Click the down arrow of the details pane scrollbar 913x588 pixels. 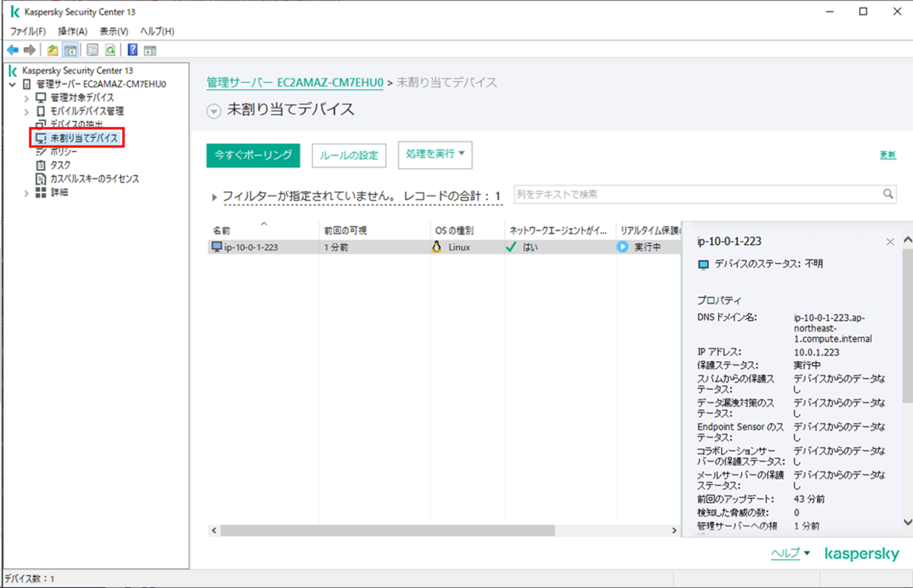point(906,522)
